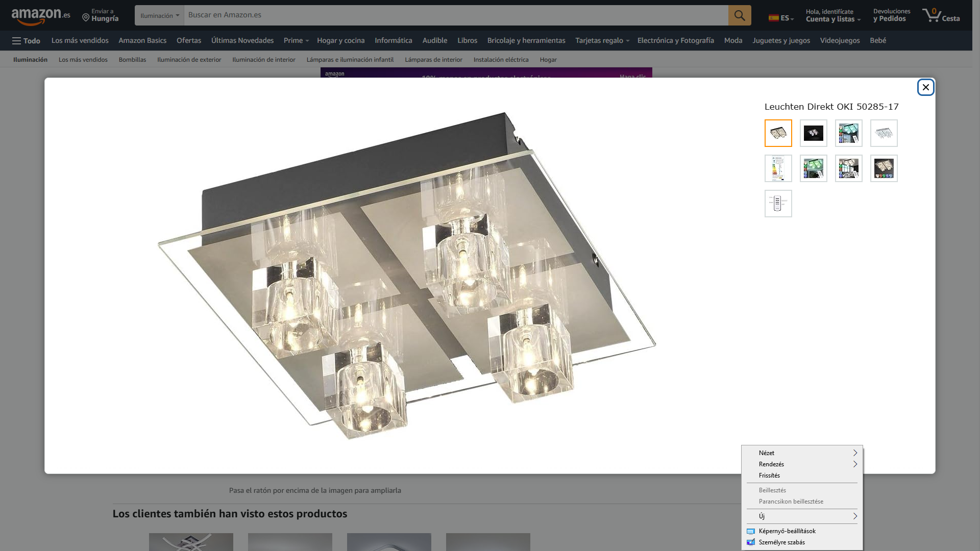980x551 pixels.
Task: Go to Amazon Basics
Action: click(x=142, y=40)
